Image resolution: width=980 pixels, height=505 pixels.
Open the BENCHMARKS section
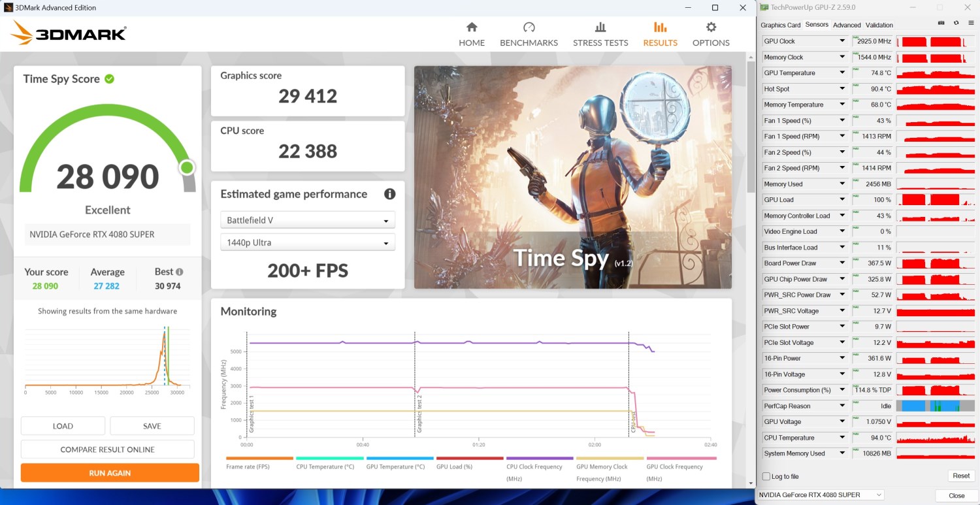click(529, 35)
